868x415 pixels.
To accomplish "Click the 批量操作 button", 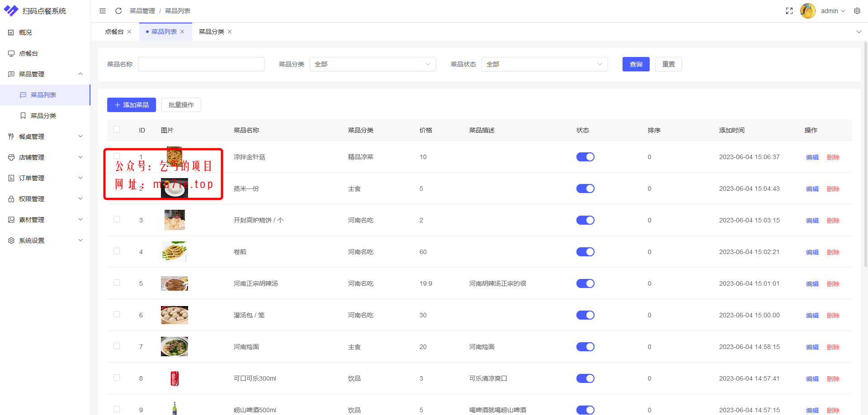I will (181, 105).
